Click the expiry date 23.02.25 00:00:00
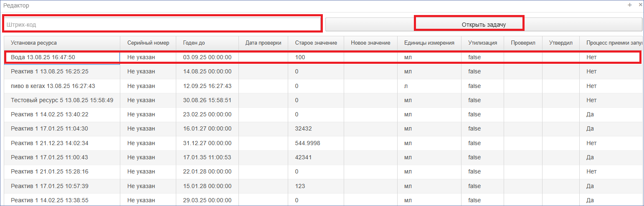Viewport: 644px width, 206px height. point(207,114)
